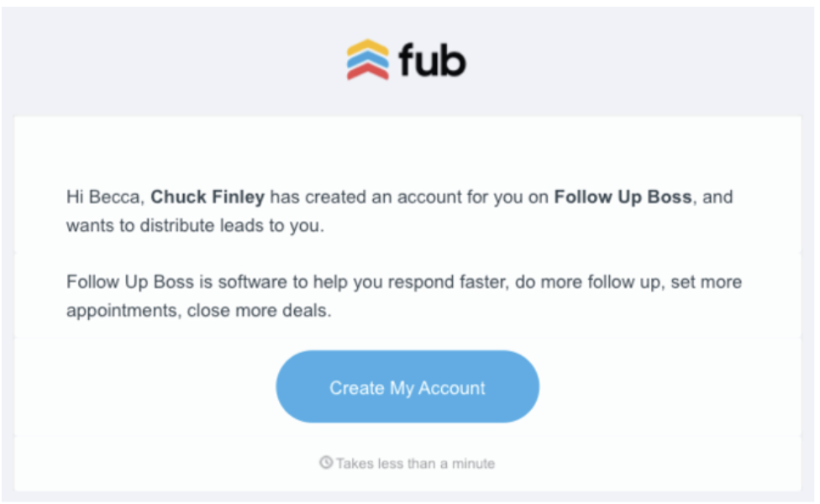Click the fub stacked-chevron logo icon
The height and width of the screenshot is (504, 820).
368,60
